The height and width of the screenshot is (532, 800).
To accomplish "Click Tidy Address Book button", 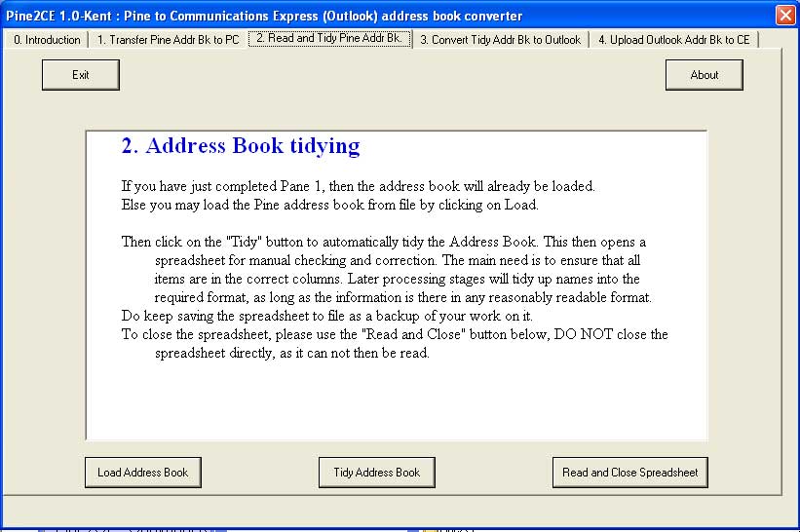I will tap(376, 473).
